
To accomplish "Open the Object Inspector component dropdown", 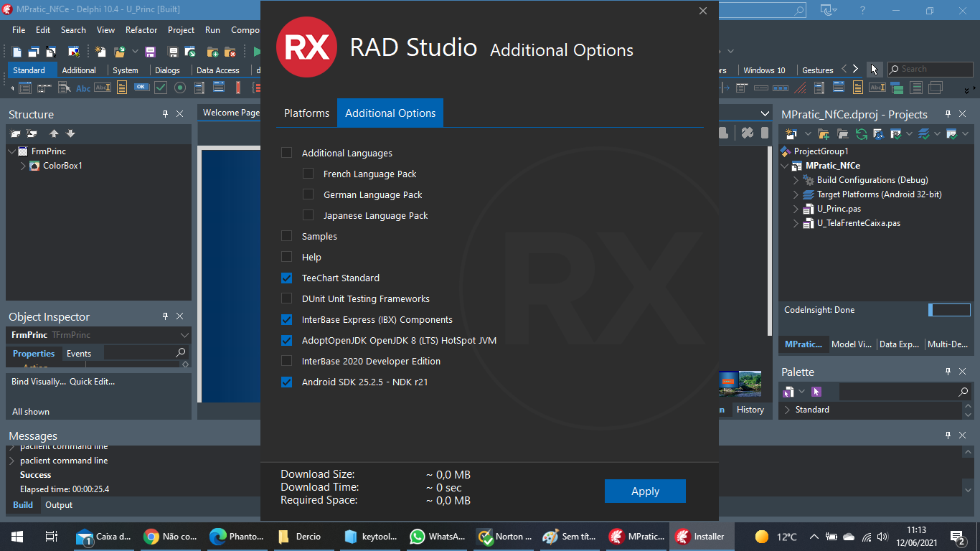I will click(184, 335).
